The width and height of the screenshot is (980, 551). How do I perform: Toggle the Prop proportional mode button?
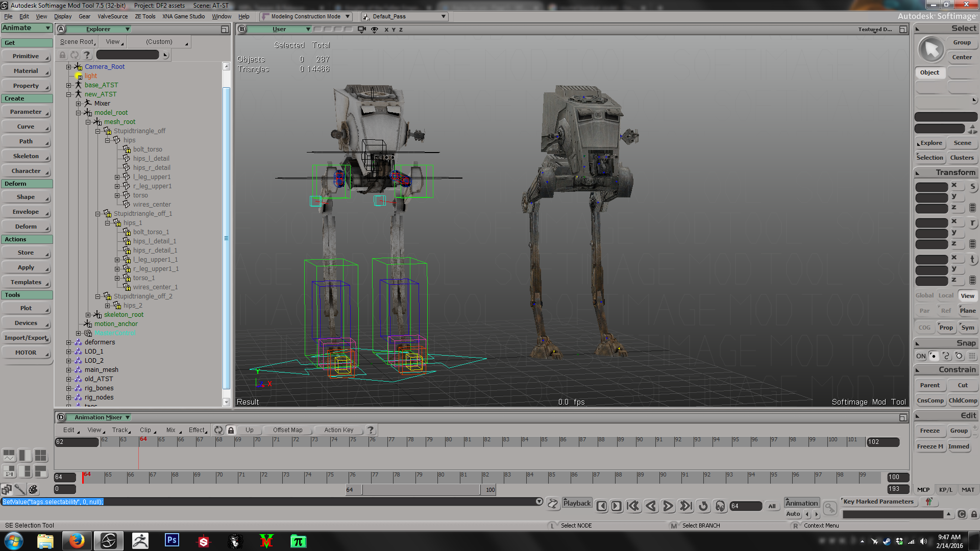(x=946, y=328)
